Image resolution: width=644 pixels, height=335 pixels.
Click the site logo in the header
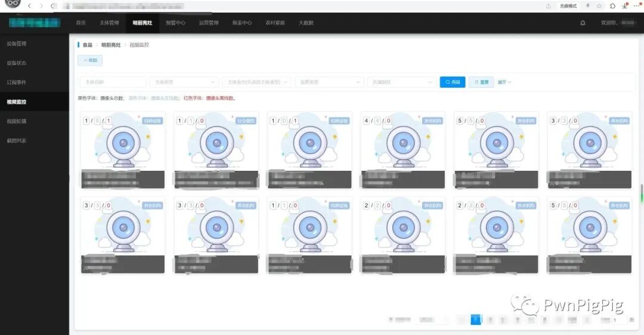click(35, 23)
